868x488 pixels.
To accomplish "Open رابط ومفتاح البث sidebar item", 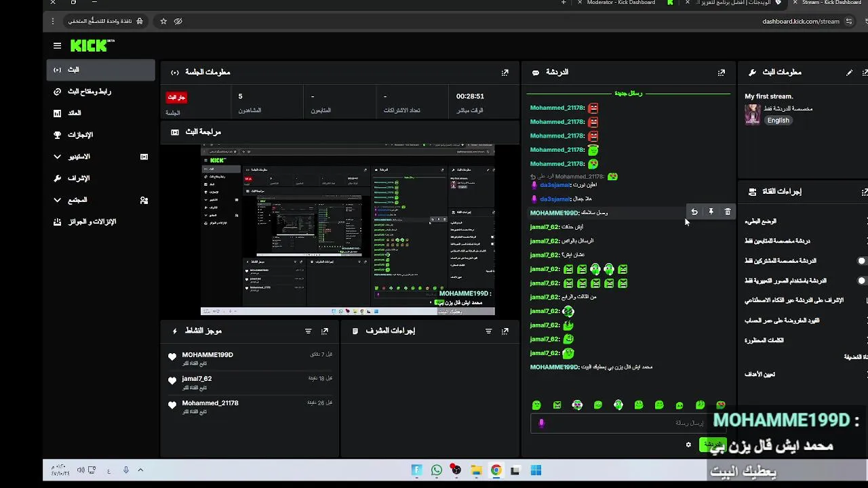I will (101, 91).
